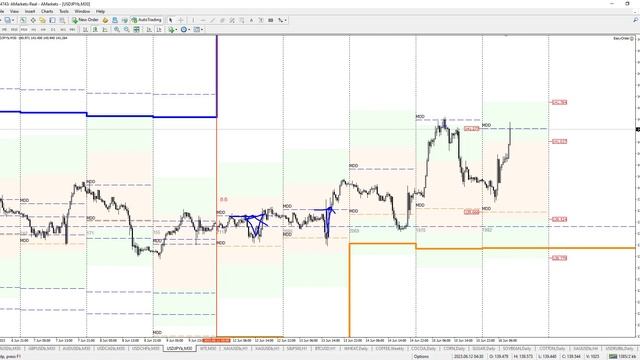The height and width of the screenshot is (360, 640).
Task: Switch to the COFFEE Weekly chart tab
Action: 389,349
